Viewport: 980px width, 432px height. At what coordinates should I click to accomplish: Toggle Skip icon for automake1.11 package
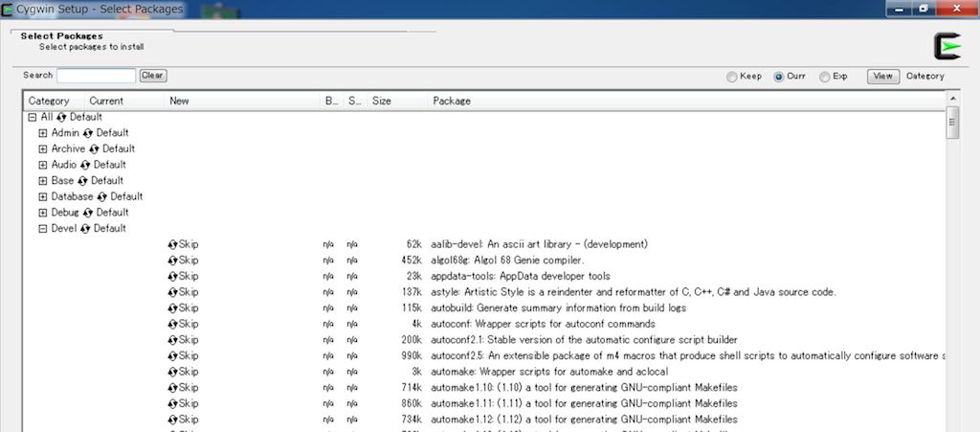point(172,404)
